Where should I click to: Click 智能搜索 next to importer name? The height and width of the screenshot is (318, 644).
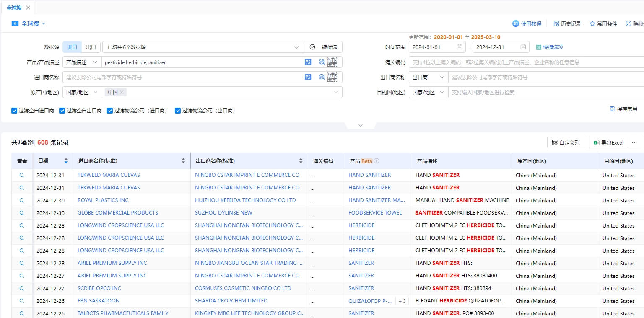pyautogui.click(x=328, y=77)
